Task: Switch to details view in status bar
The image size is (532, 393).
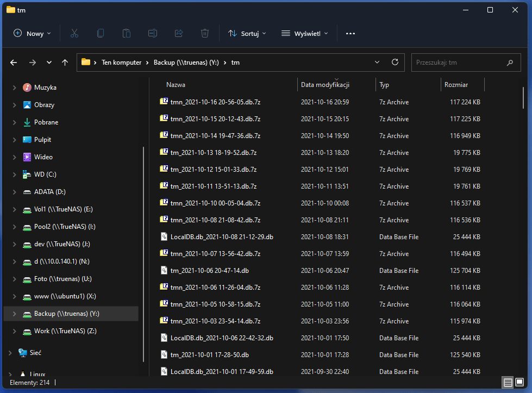Action: (508, 382)
